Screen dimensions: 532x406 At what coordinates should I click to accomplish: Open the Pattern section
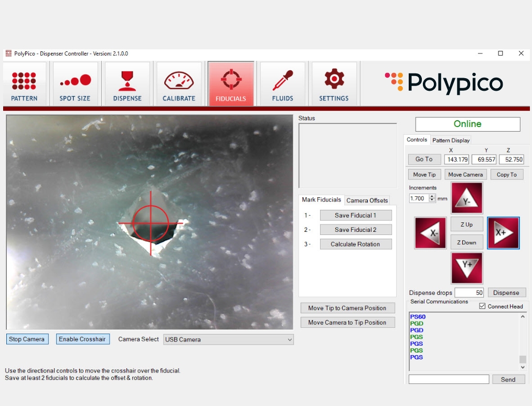click(x=24, y=83)
